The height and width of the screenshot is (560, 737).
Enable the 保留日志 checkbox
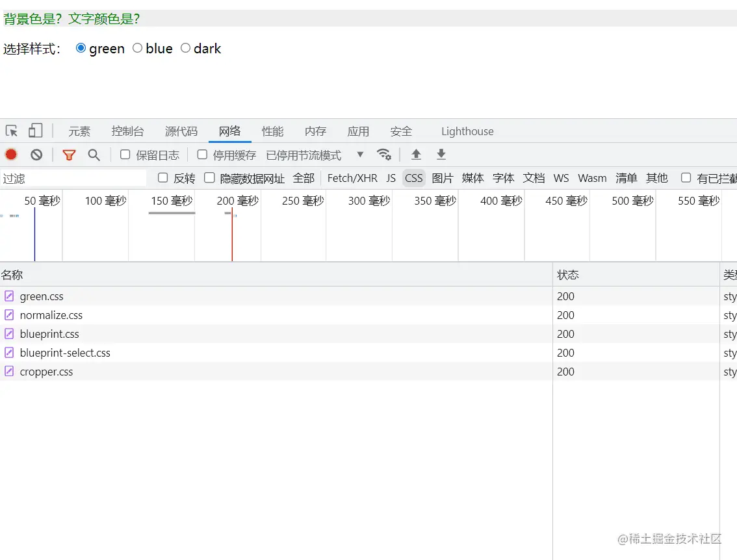(125, 155)
